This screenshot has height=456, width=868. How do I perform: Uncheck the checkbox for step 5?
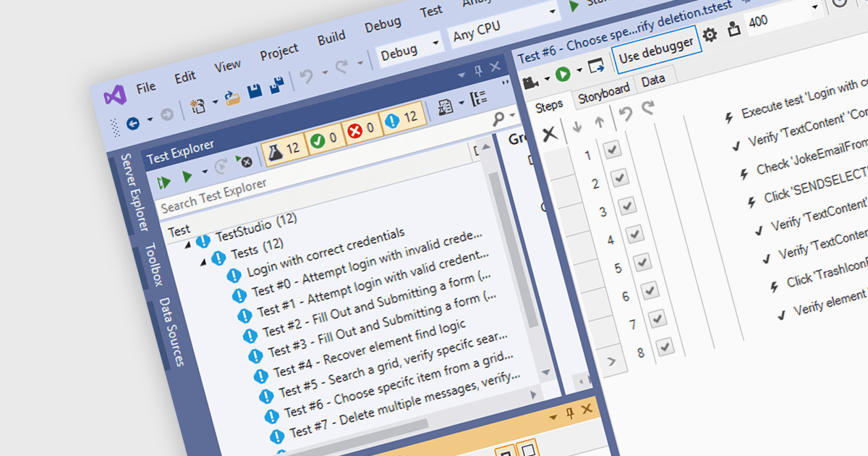[642, 262]
